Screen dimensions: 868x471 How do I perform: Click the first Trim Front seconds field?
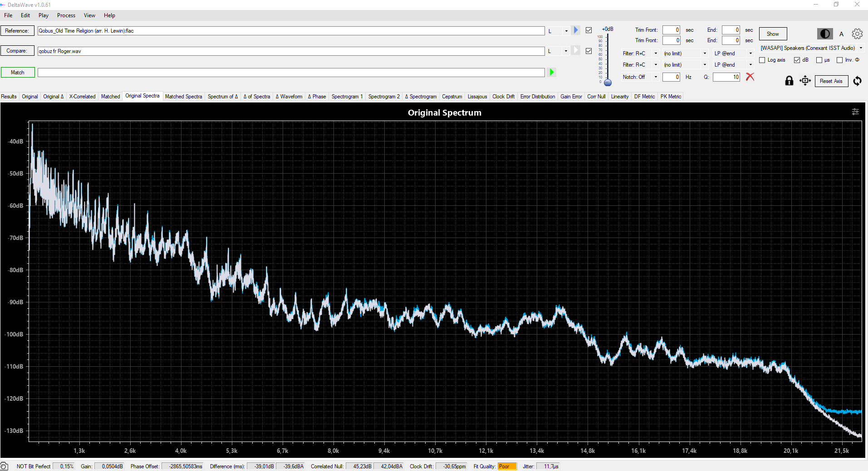click(671, 30)
